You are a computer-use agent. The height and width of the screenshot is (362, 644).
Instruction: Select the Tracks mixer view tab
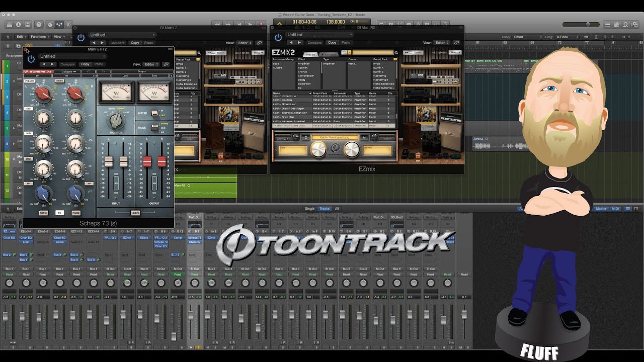(325, 209)
